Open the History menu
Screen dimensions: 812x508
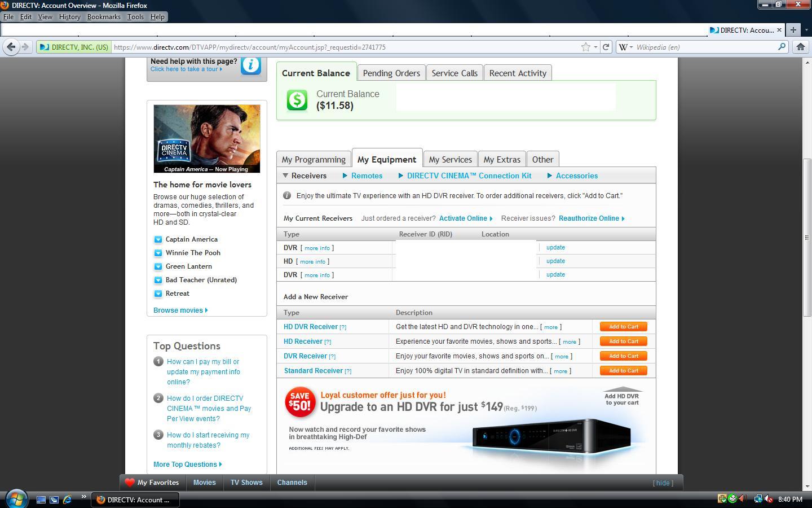[69, 17]
